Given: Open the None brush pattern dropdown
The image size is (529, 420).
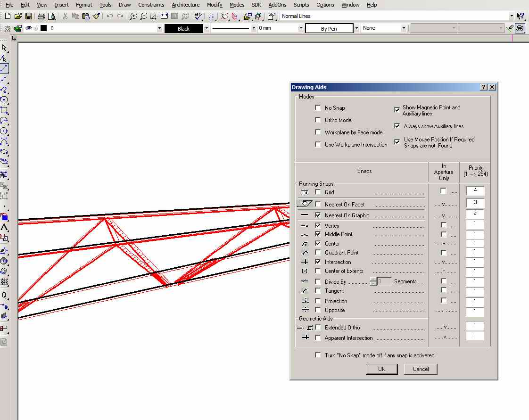Looking at the screenshot, I should click(404, 28).
